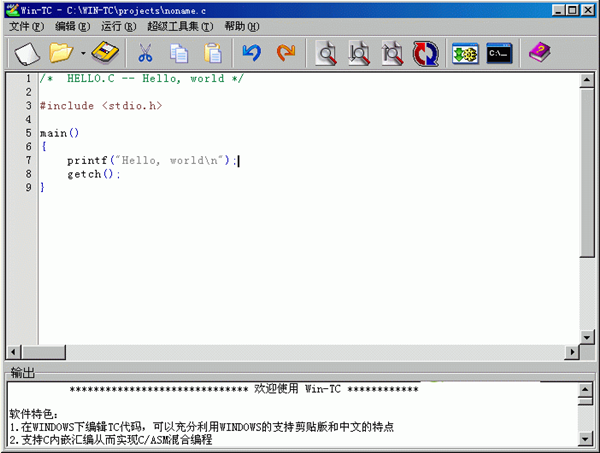The height and width of the screenshot is (453, 600).
Task: Open the 运行(R) menu
Action: pos(118,26)
